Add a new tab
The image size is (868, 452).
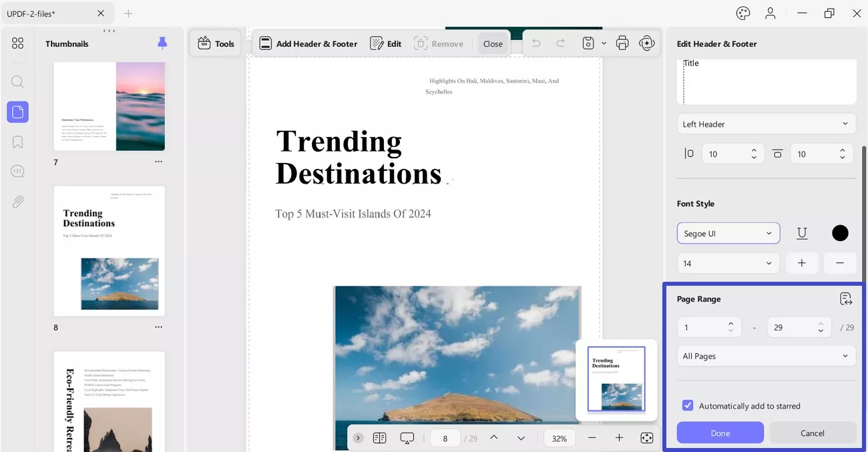click(128, 13)
